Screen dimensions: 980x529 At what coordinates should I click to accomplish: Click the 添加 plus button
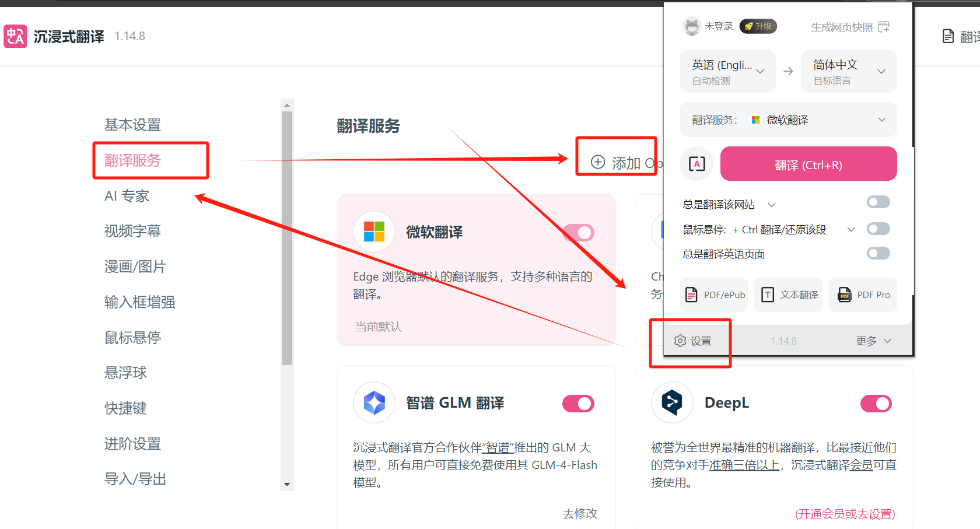coord(598,162)
